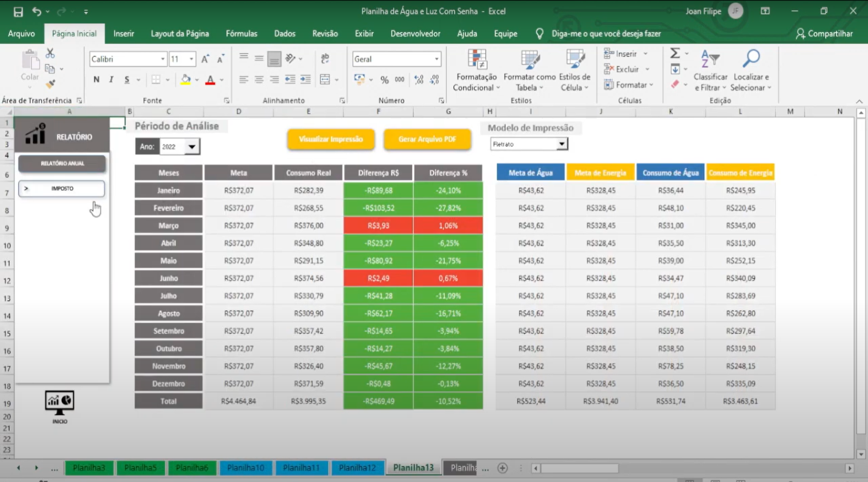This screenshot has height=482, width=868.
Task: Click the Save icon in title bar
Action: click(x=18, y=11)
